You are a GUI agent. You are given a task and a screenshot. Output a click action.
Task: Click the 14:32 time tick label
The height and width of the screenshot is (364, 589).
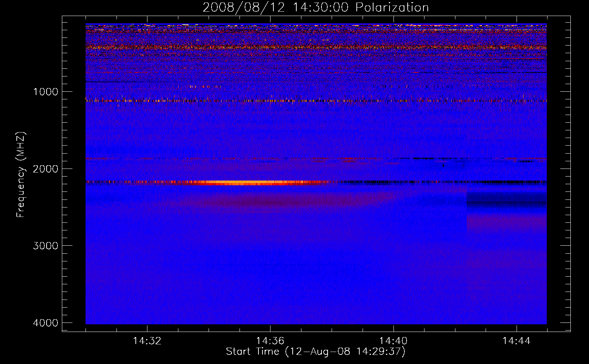pos(147,341)
